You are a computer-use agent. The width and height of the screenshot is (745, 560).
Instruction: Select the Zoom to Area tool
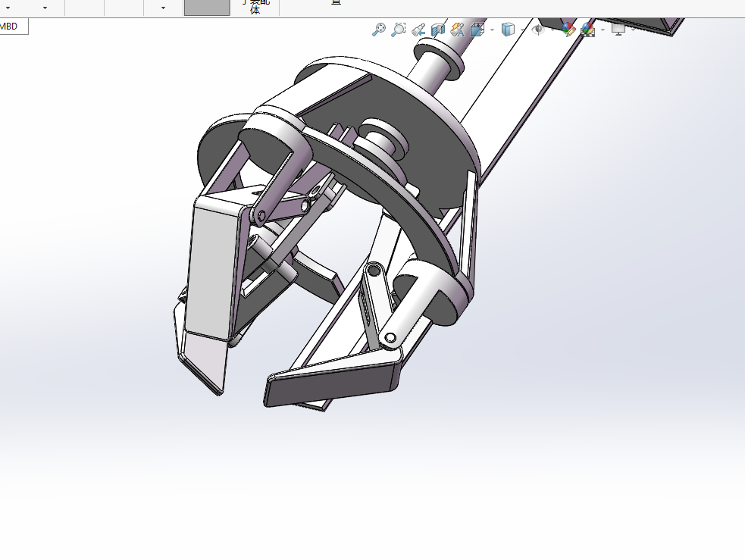pos(398,30)
